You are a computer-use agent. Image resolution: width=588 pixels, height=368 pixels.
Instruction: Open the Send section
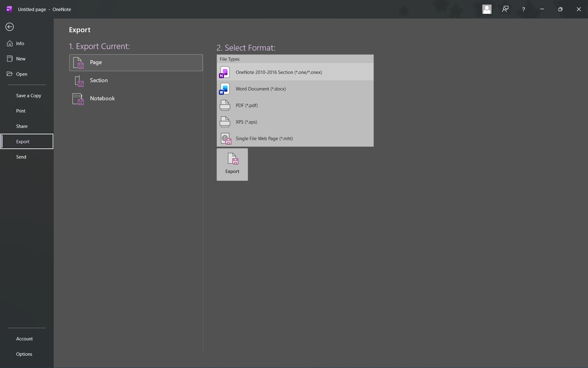coord(27,157)
